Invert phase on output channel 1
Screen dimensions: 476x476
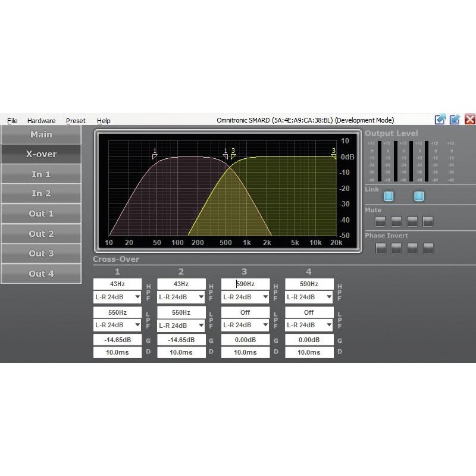point(381,248)
